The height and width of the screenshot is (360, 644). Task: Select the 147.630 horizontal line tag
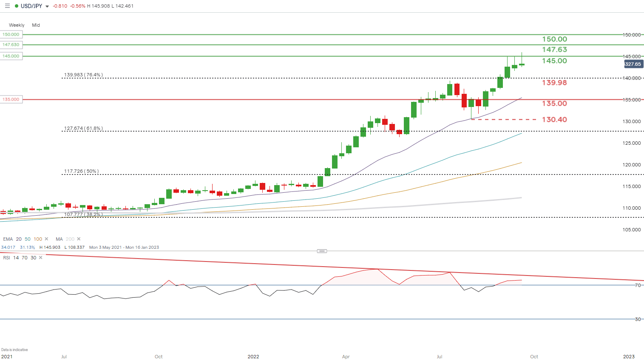point(11,45)
